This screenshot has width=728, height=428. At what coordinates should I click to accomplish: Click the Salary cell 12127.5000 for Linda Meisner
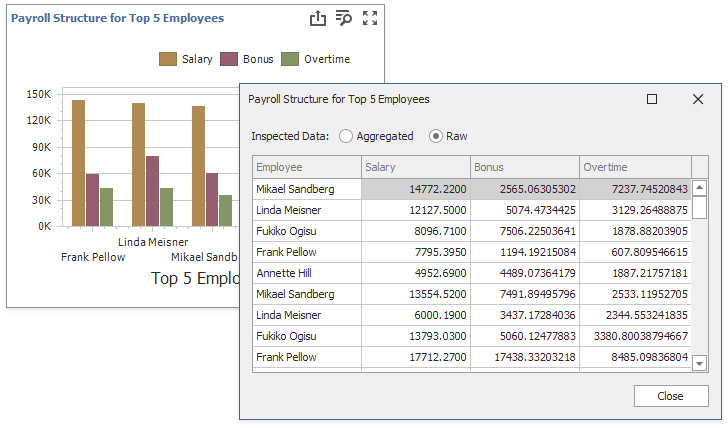(x=415, y=210)
